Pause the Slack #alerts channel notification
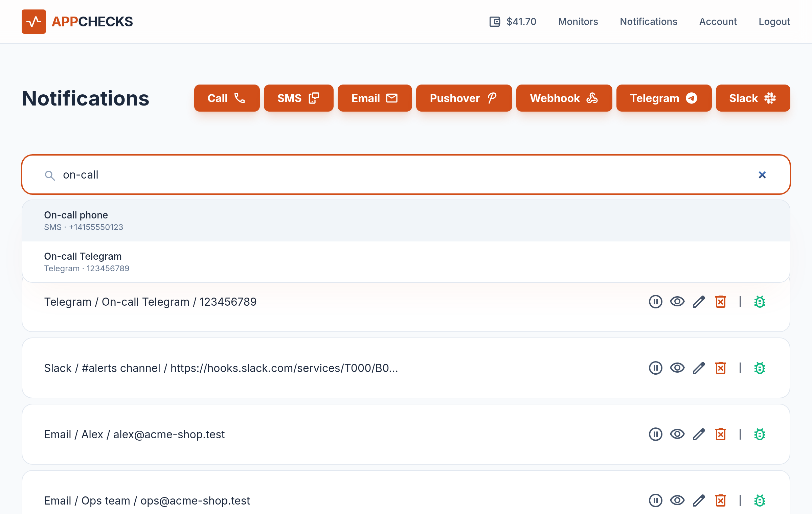The image size is (812, 514). point(655,368)
